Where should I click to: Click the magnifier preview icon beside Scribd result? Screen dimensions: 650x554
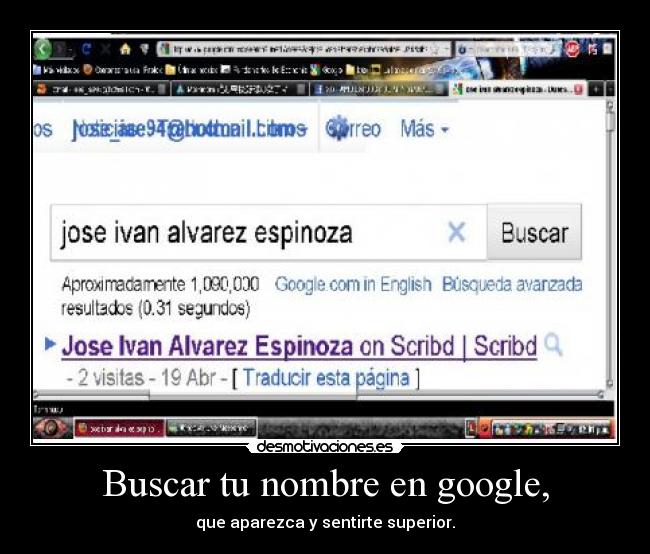click(553, 345)
